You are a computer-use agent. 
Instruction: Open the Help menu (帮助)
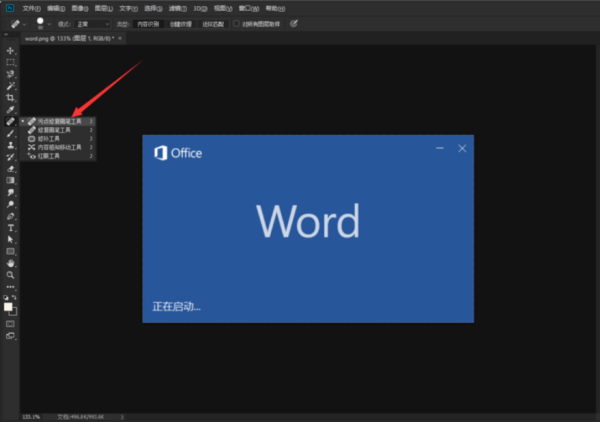click(275, 8)
